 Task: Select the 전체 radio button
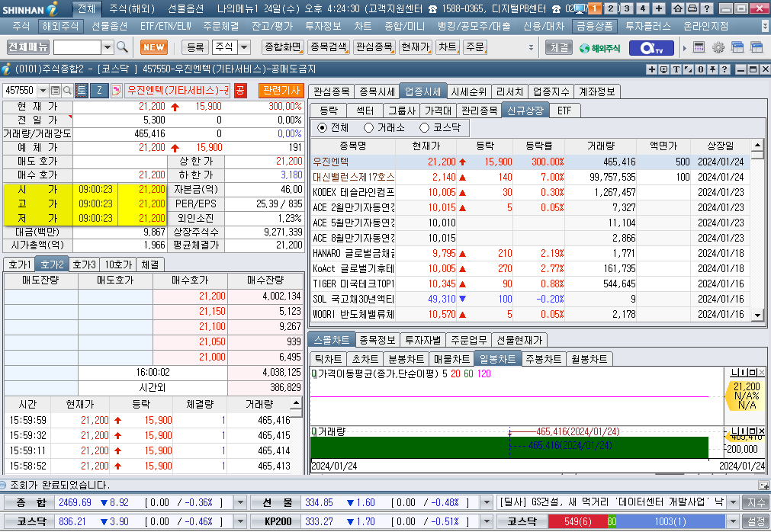pos(322,128)
